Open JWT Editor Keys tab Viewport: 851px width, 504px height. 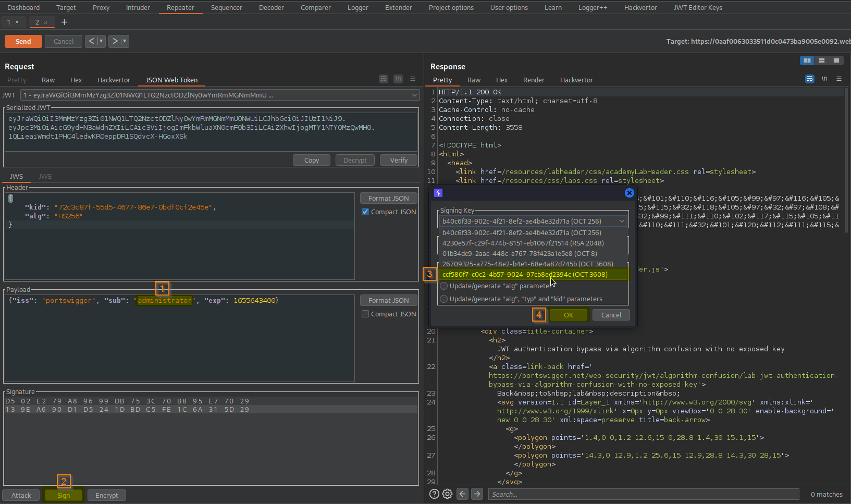[698, 7]
